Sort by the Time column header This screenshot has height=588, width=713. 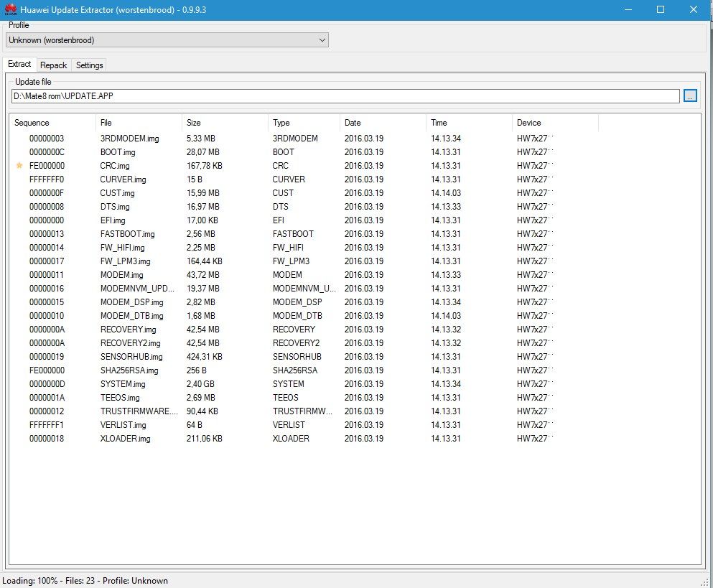click(470, 123)
